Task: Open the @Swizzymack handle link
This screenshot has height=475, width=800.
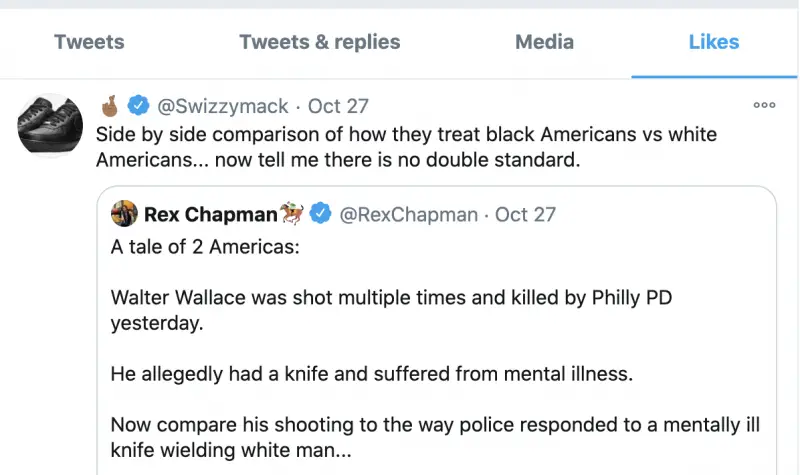Action: 223,106
